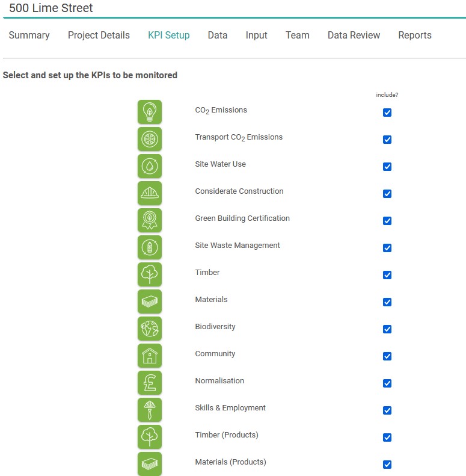Image resolution: width=466 pixels, height=476 pixels.
Task: Click the Biodiversity label
Action: coord(215,327)
